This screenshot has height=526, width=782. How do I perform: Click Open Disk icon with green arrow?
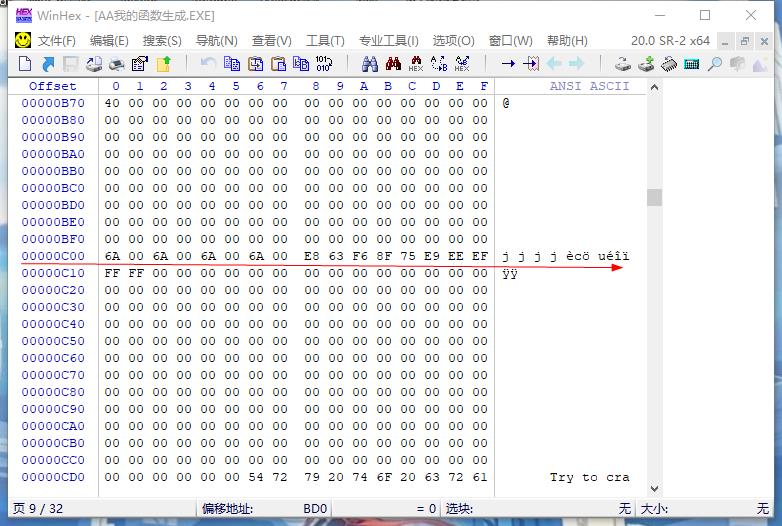[646, 64]
